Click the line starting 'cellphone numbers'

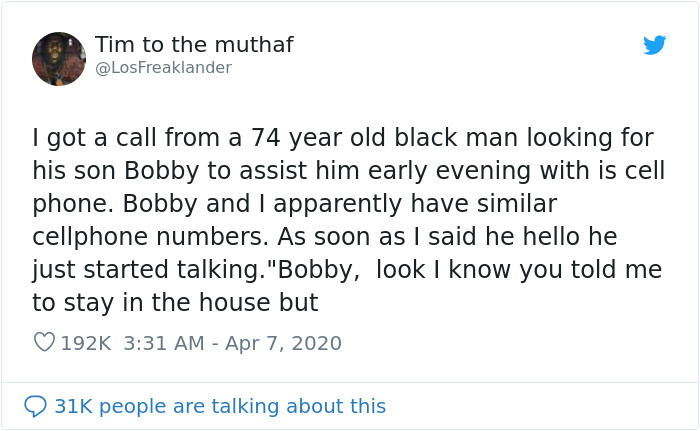(325, 237)
